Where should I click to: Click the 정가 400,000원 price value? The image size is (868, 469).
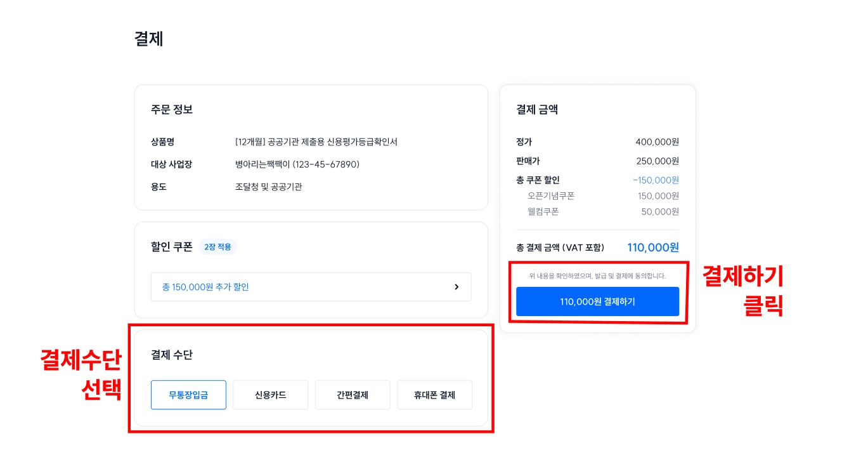657,142
